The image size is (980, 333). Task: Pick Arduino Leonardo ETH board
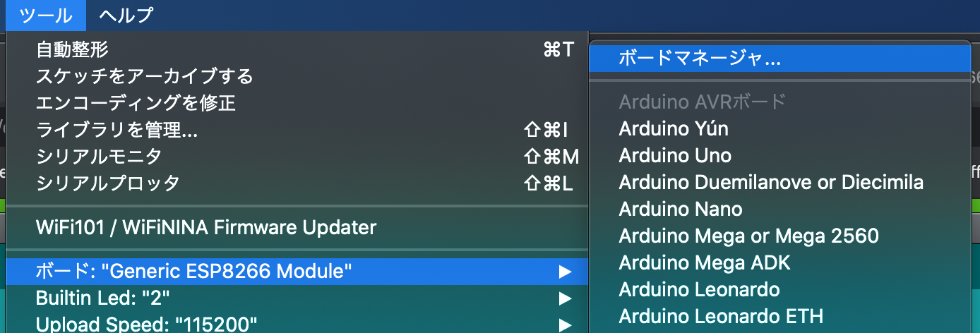pyautogui.click(x=721, y=317)
